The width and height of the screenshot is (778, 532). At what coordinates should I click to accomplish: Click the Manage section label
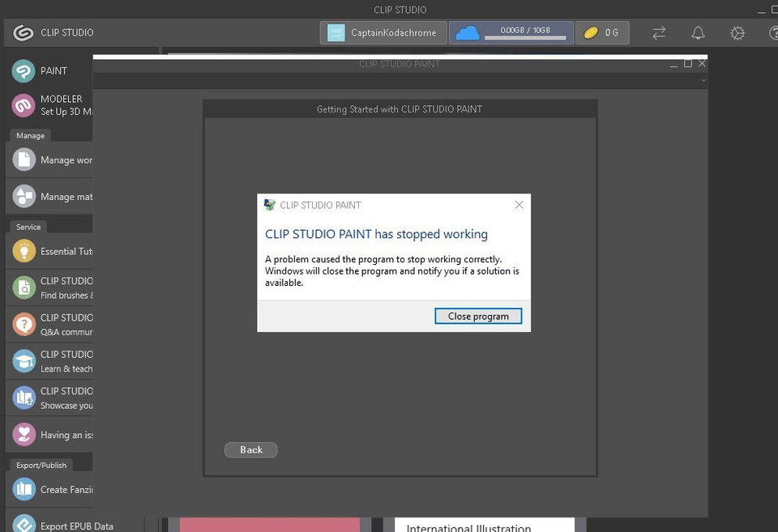click(x=30, y=135)
